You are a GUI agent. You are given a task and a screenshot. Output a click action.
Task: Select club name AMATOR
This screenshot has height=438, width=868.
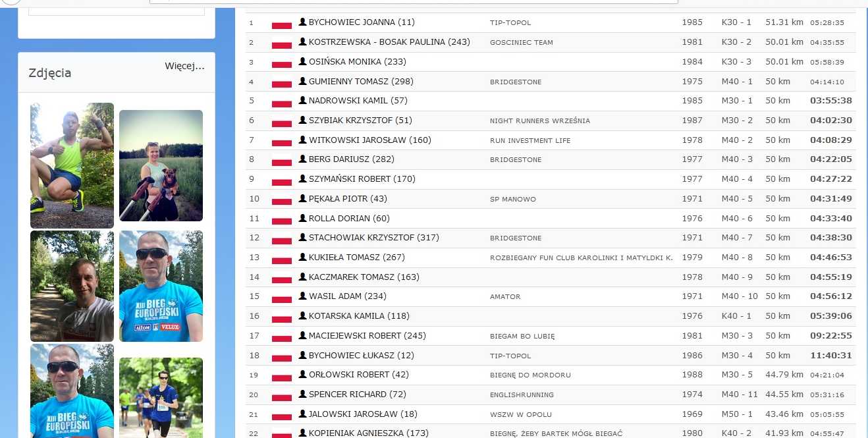click(505, 297)
